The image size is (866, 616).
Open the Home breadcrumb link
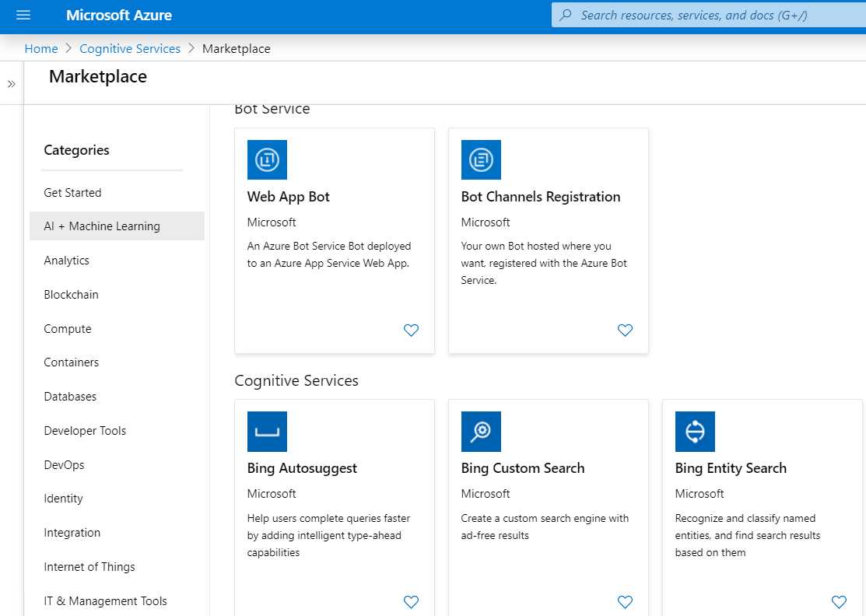pyautogui.click(x=41, y=48)
